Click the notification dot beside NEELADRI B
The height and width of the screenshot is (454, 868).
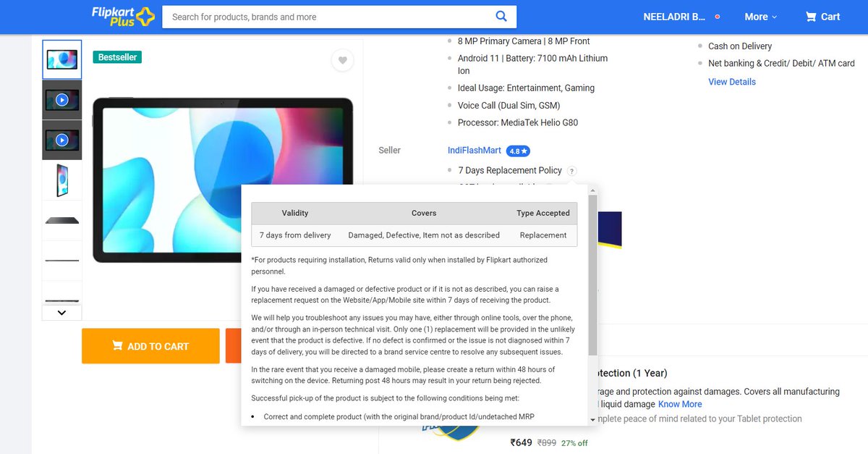[x=717, y=15]
